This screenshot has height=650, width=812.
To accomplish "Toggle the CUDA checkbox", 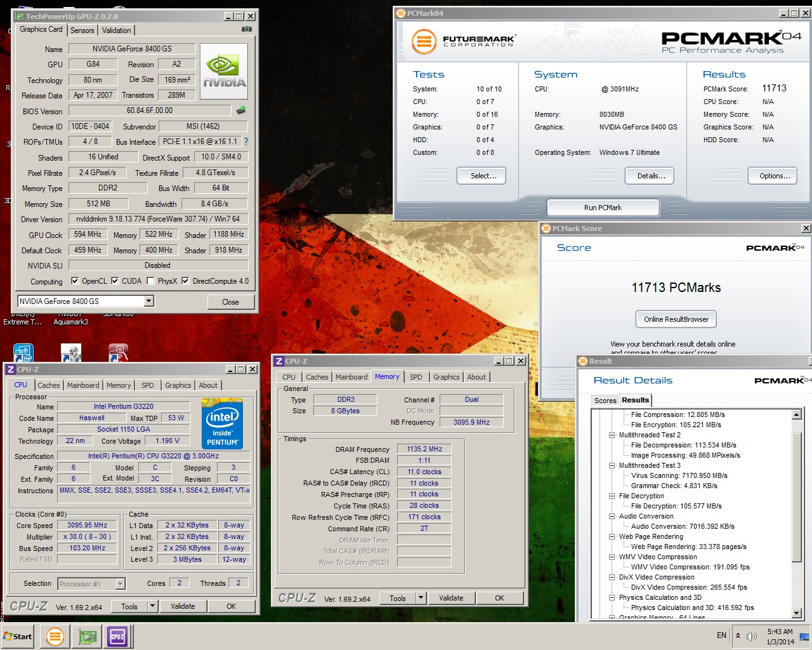I will click(115, 281).
